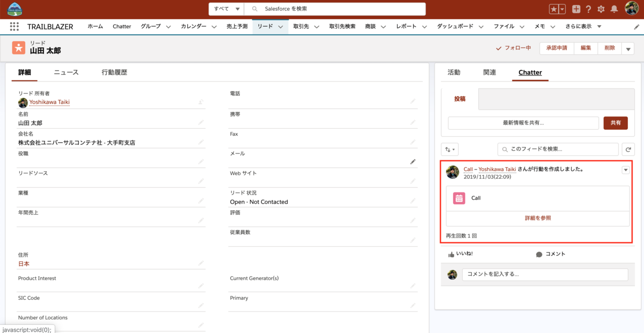Open the global actions plus icon
Viewport: 644px width, 333px height.
coord(576,9)
